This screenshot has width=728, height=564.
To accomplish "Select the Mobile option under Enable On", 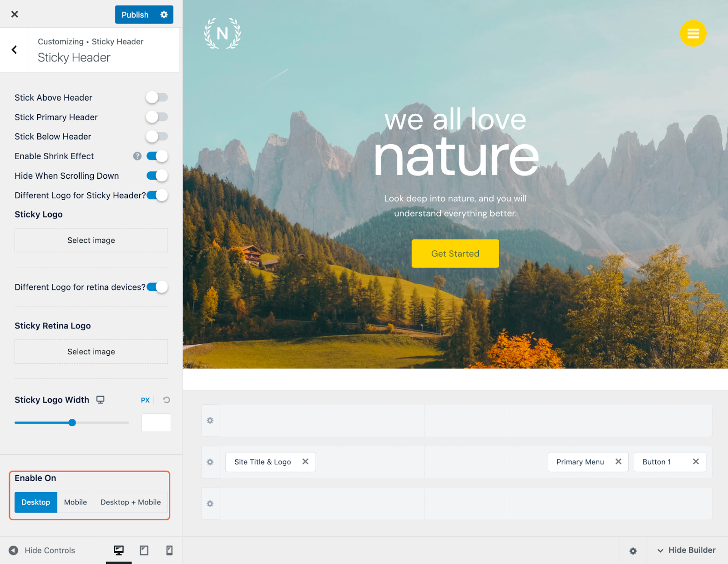I will [x=76, y=502].
